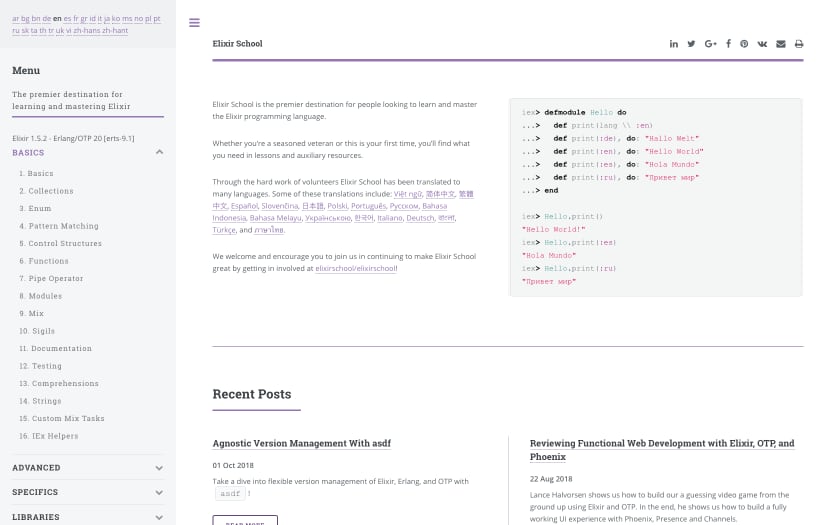Open the Agnostic Version Management post
The width and height of the screenshot is (840, 525).
tap(301, 443)
